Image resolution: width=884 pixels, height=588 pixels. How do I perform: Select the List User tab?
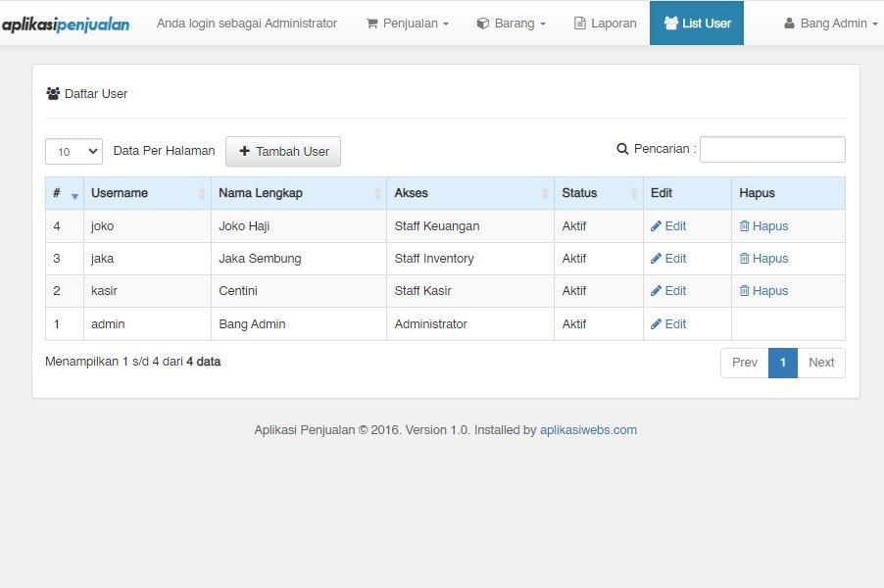(697, 24)
